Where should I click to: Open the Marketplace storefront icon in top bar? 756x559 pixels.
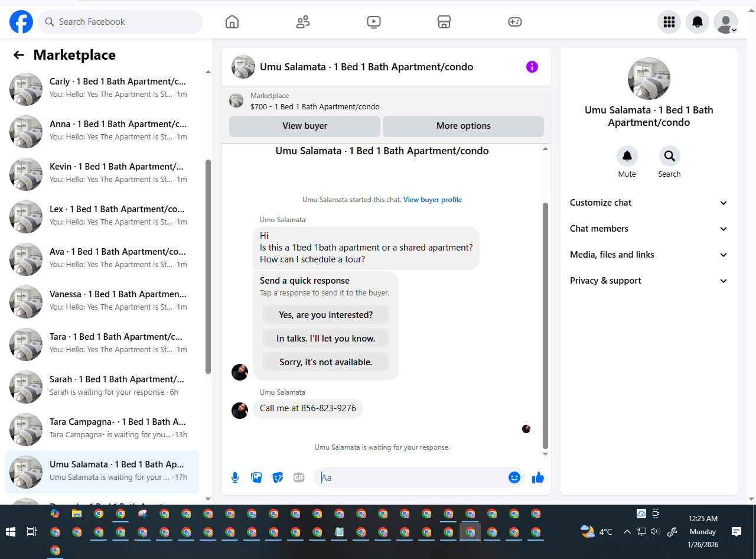[444, 22]
